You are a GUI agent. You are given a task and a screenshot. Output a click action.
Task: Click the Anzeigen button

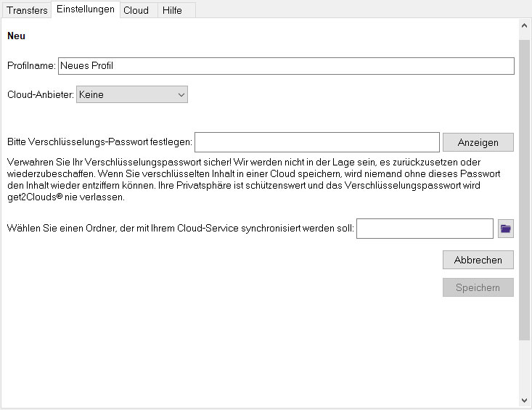click(x=478, y=142)
